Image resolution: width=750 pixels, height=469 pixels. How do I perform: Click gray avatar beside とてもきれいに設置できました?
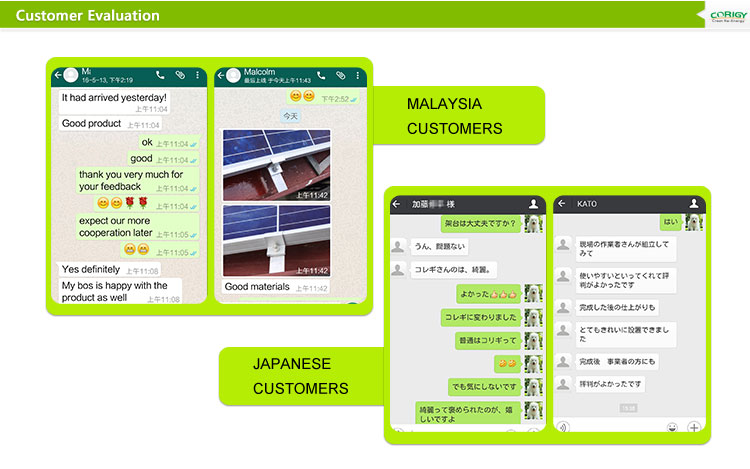coord(563,330)
